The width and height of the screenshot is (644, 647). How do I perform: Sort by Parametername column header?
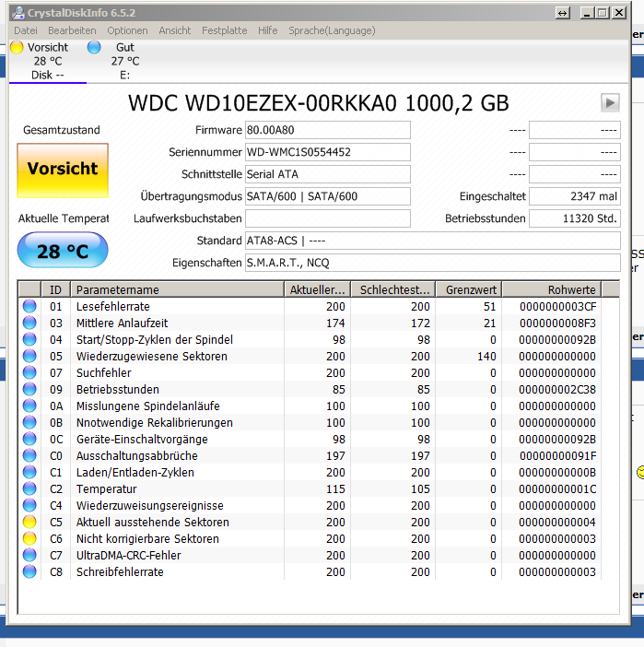pos(177,289)
